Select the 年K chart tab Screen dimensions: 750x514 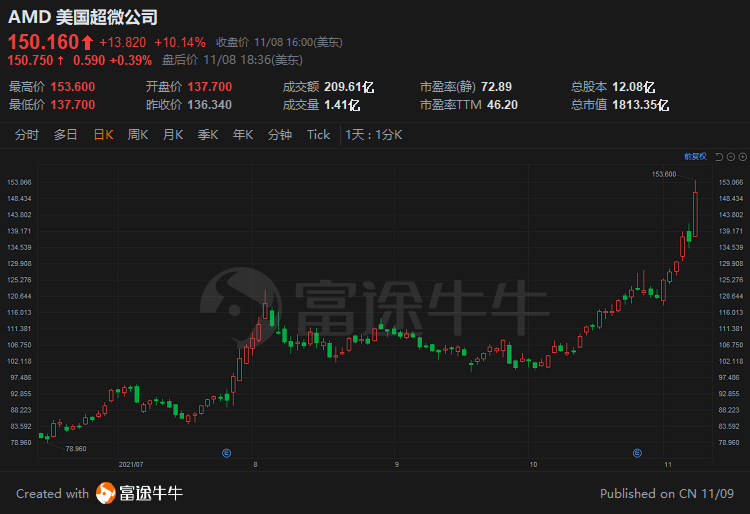pos(243,135)
